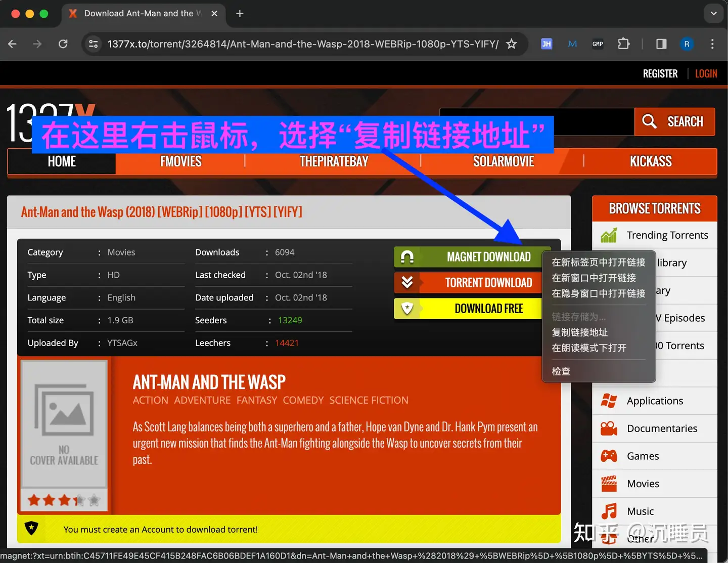Open site information icon in address bar
This screenshot has width=728, height=563.
pos(94,44)
